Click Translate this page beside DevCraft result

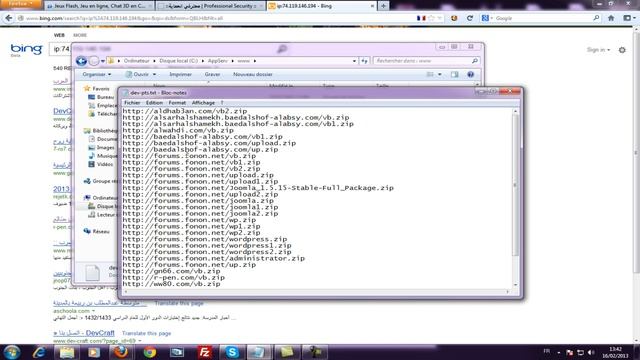146,333
